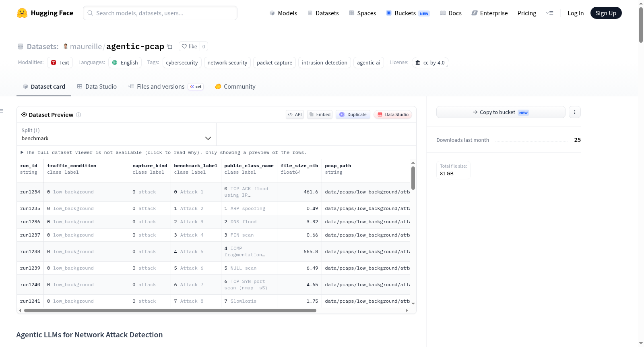Viewport: 644px width, 347px height.
Task: Click the arrow to scroll table right
Action: [x=407, y=311]
